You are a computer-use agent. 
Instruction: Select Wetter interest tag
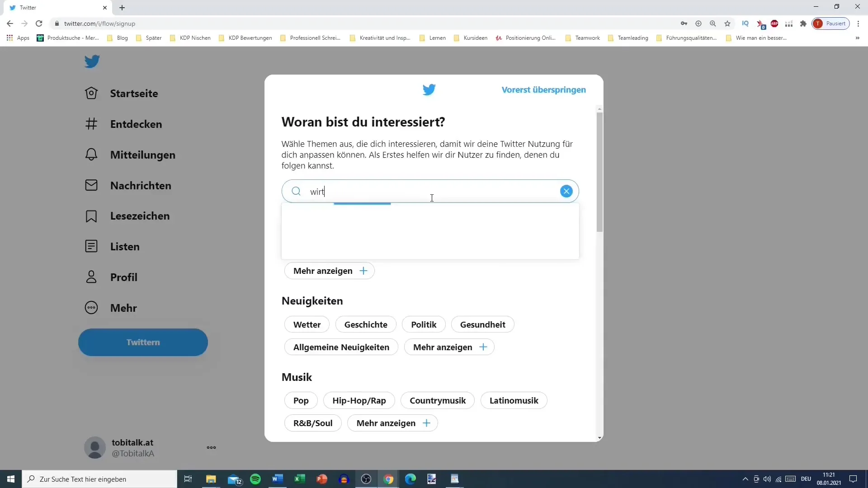pos(307,324)
